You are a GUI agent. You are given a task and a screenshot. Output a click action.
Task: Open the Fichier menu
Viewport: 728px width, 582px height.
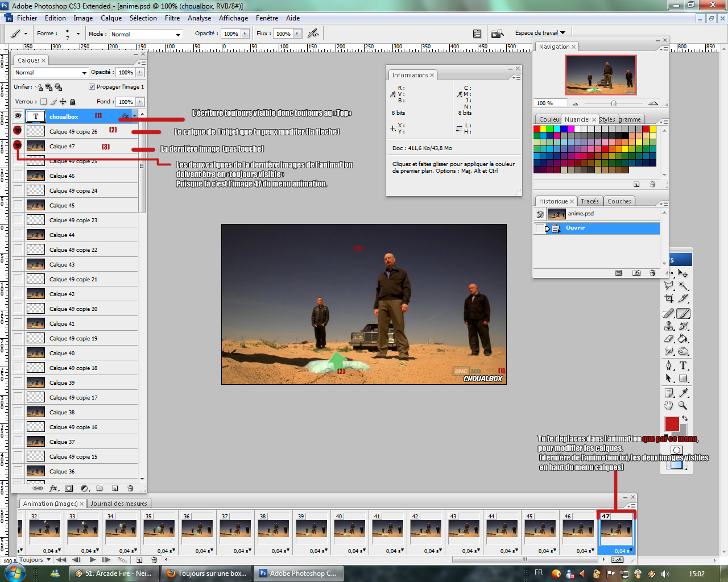[27, 18]
